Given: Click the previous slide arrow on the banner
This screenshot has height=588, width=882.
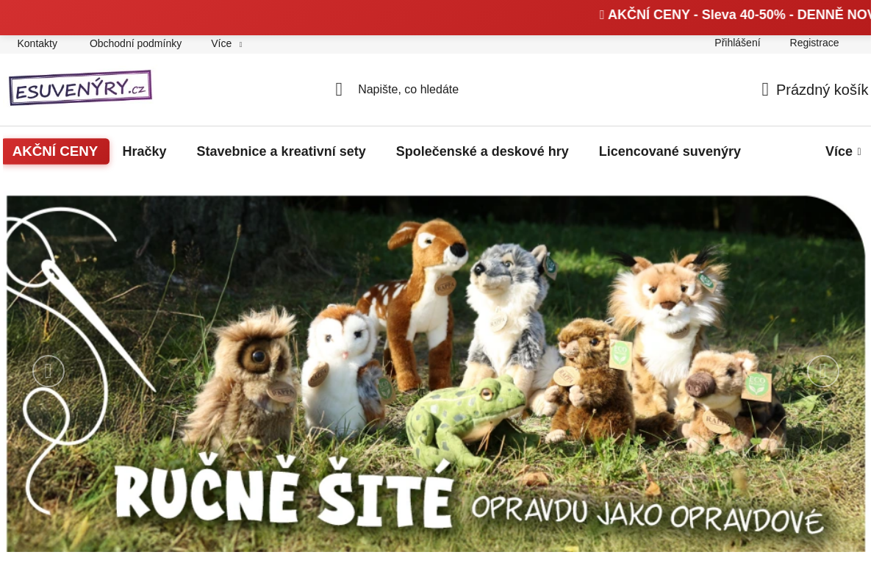Looking at the screenshot, I should coord(49,371).
